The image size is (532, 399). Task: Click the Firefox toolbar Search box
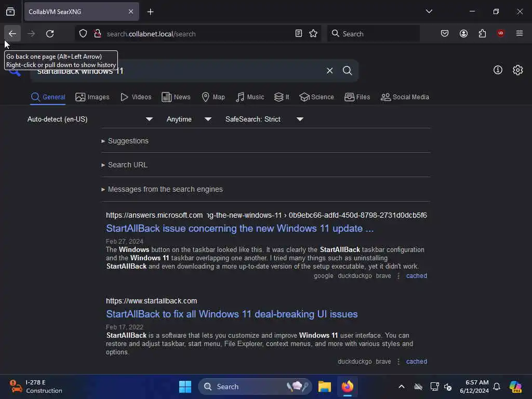(373, 34)
